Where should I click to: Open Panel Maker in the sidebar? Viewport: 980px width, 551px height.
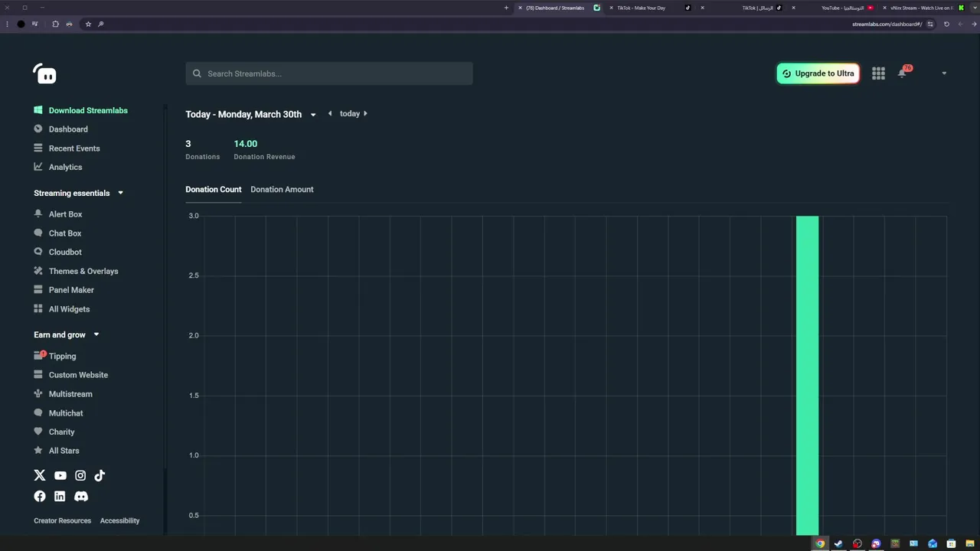coord(71,290)
